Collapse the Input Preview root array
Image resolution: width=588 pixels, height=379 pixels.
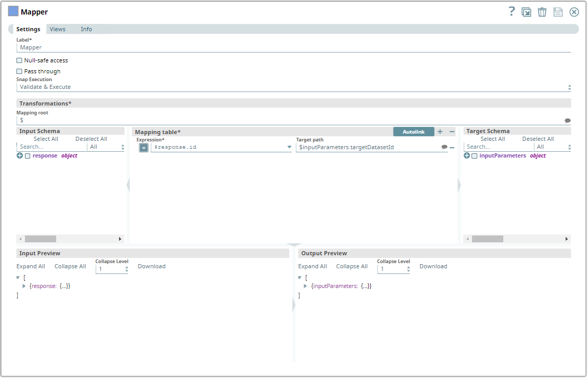pyautogui.click(x=18, y=278)
